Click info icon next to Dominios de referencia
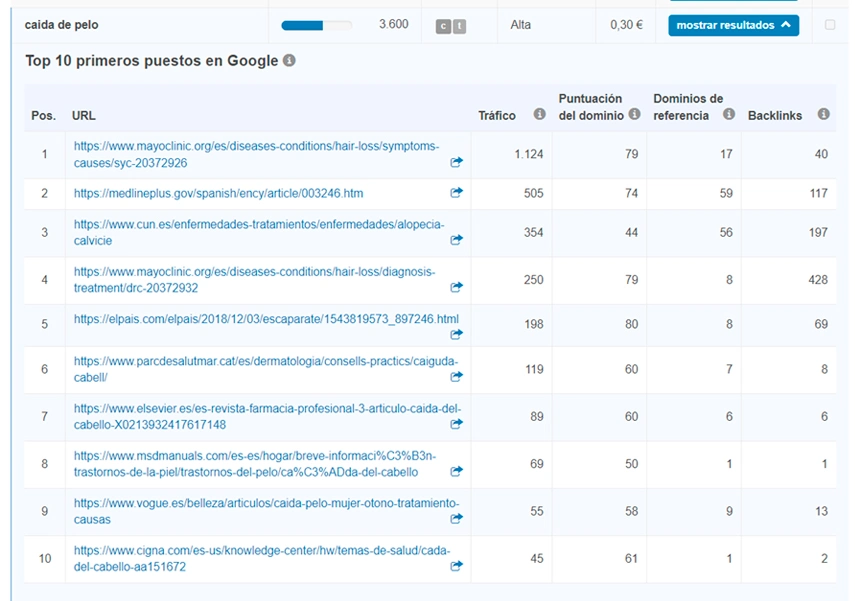The height and width of the screenshot is (601, 855). pos(729,114)
